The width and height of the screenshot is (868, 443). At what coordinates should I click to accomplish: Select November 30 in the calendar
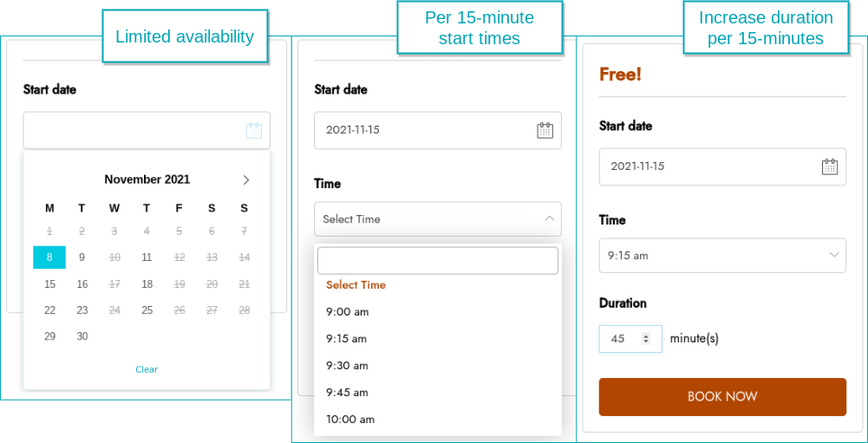(x=82, y=336)
